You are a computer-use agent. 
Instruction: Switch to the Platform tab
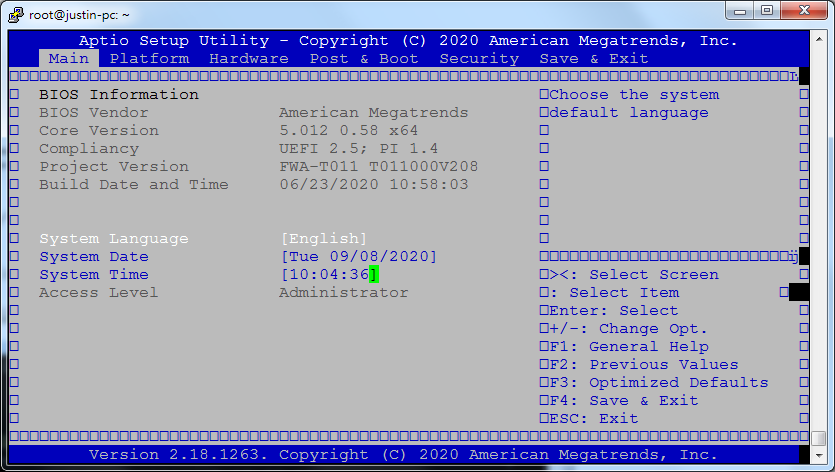tap(149, 59)
